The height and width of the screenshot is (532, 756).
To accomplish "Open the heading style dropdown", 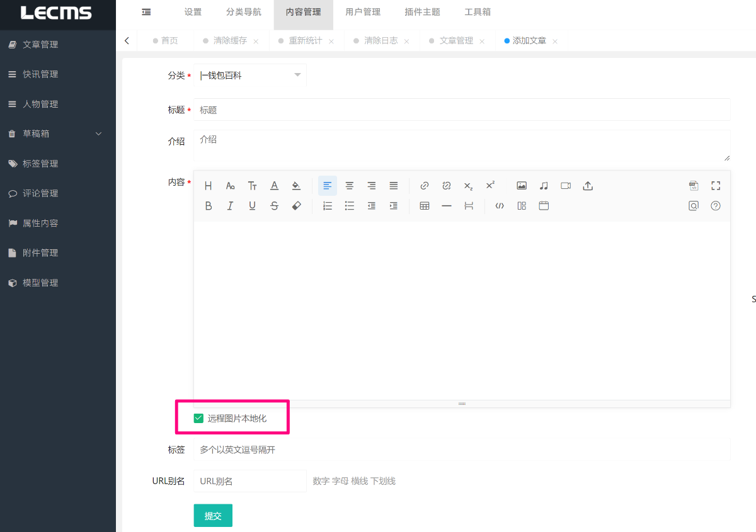I will (x=209, y=186).
